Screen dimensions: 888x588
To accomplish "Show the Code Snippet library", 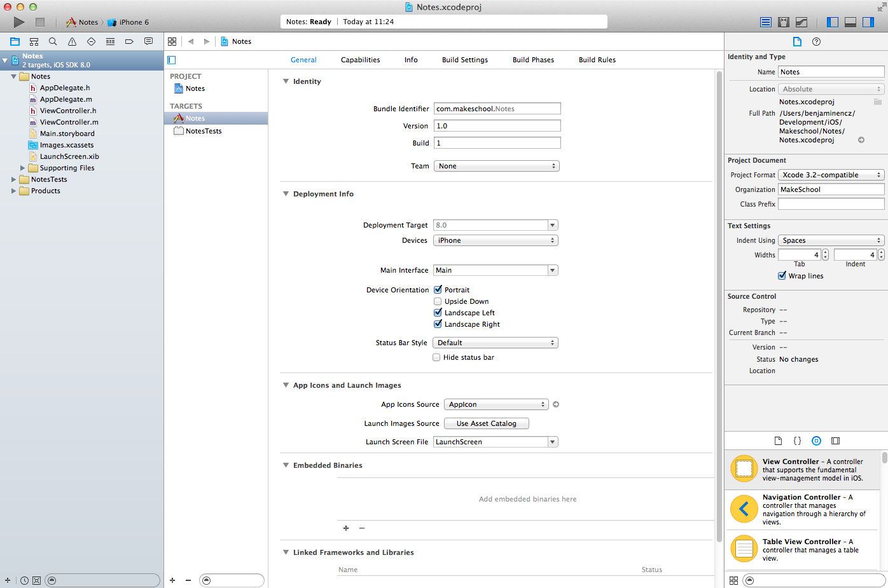I will pyautogui.click(x=797, y=441).
